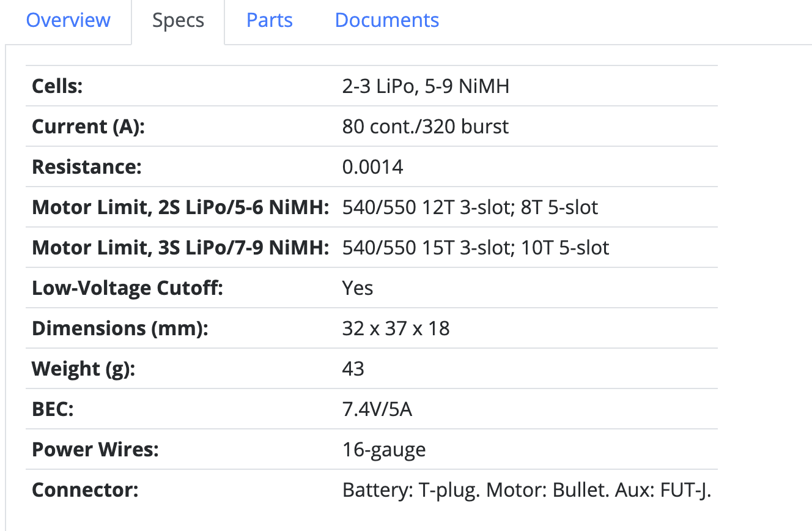This screenshot has height=531, width=812.
Task: Select '540/550 15T 3-slot; 10T 5-slot' value
Action: pyautogui.click(x=476, y=248)
